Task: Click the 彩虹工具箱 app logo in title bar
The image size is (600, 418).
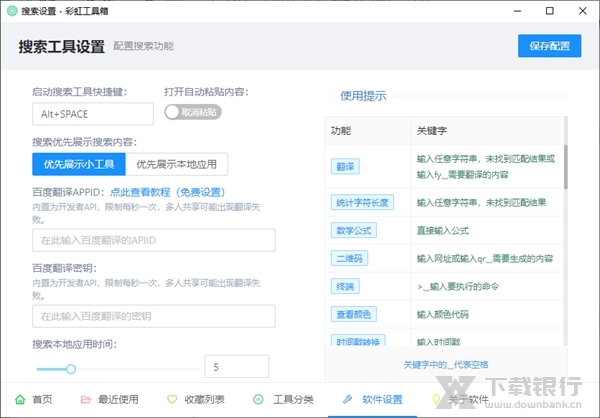Action: [x=12, y=11]
